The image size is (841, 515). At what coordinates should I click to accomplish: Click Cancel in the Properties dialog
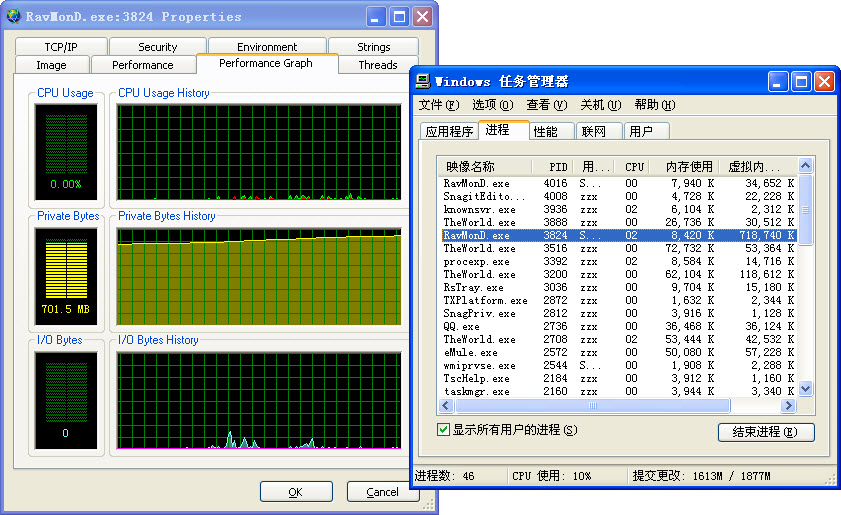click(x=382, y=492)
